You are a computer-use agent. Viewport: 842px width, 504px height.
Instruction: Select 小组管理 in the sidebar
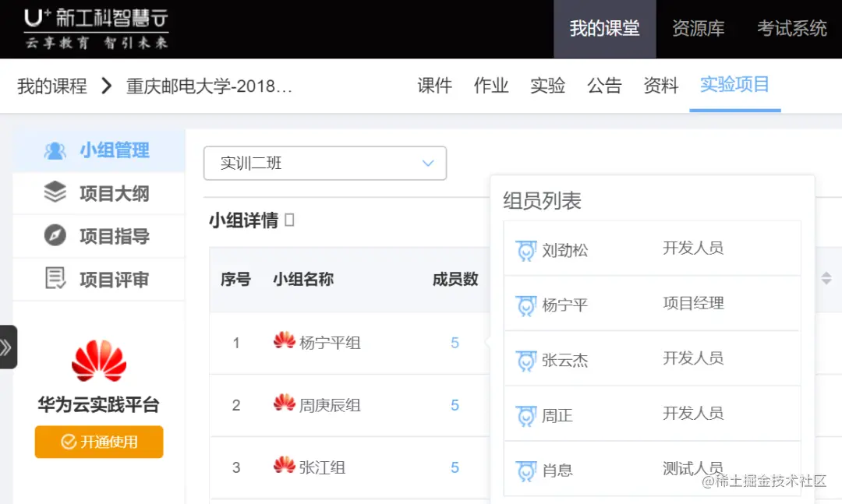click(x=99, y=151)
